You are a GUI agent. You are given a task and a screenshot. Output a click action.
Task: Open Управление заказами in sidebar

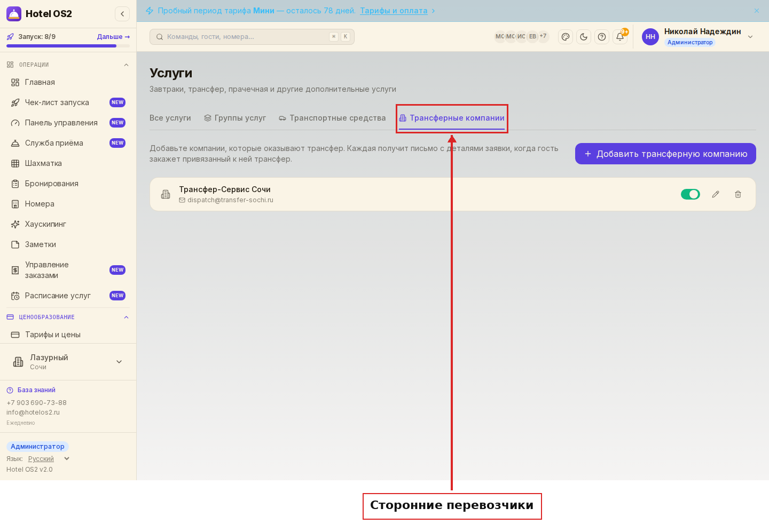[68, 270]
